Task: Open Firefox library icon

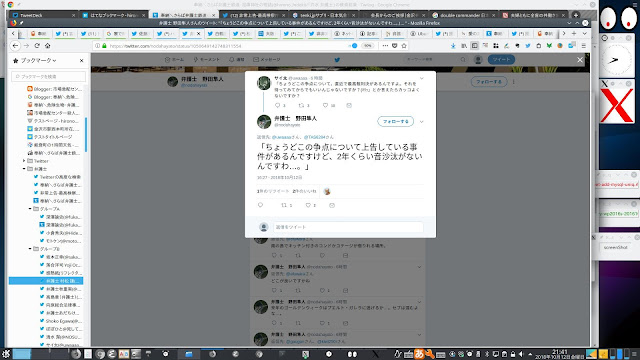Action: pyautogui.click(x=464, y=46)
